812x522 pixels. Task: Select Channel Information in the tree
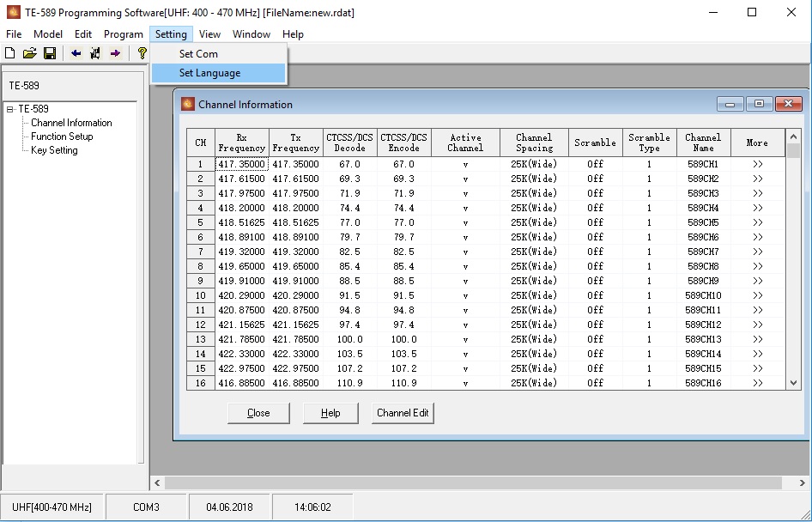coord(71,123)
